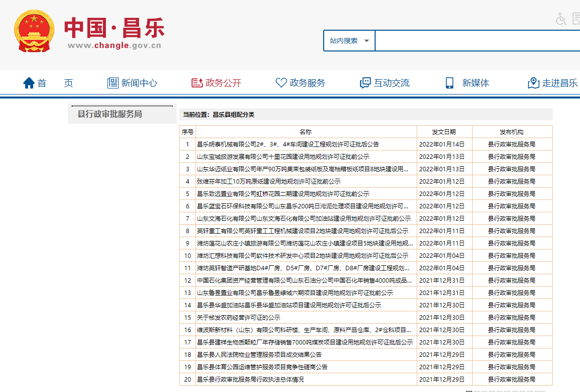580x392 pixels.
Task: Click the map pin icon for 走进昌乐
Action: (533, 83)
